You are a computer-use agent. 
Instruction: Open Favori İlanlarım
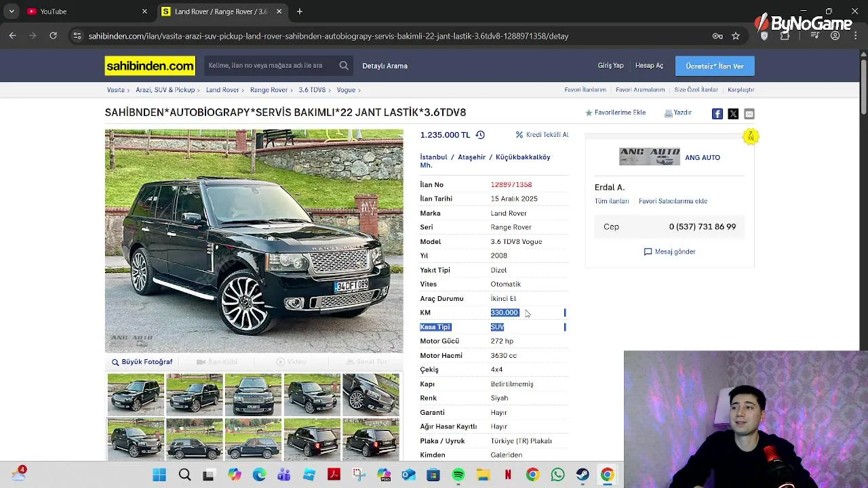[585, 89]
